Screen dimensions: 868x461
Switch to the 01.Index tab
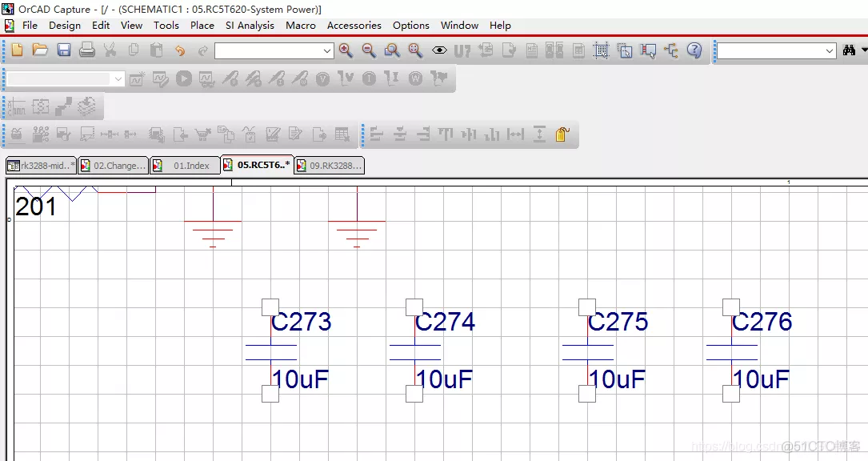coord(186,166)
